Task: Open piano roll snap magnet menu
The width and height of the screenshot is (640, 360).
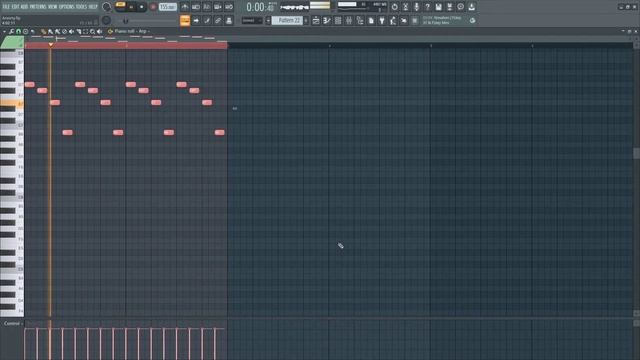Action: click(18, 31)
